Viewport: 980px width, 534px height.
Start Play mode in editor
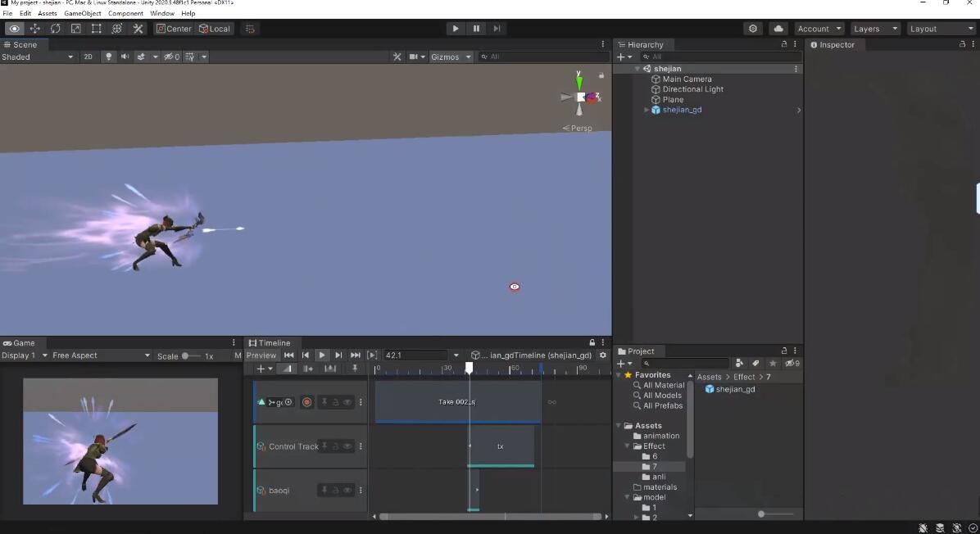click(x=455, y=29)
